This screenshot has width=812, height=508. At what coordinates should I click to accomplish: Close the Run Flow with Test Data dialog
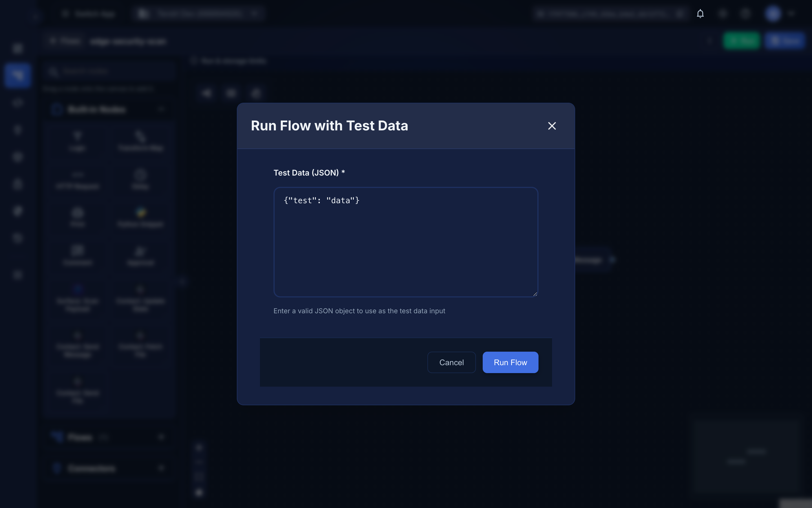[x=551, y=126]
